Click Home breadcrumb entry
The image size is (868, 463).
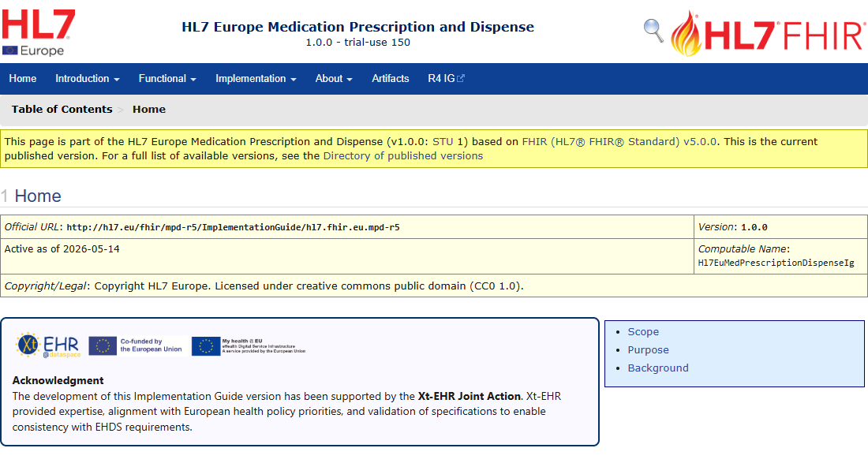[149, 109]
